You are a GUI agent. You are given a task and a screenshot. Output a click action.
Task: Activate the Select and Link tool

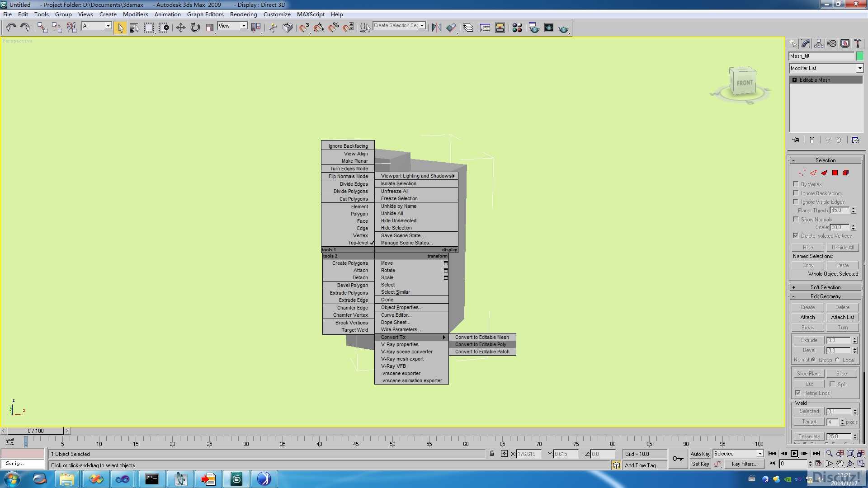(x=42, y=28)
